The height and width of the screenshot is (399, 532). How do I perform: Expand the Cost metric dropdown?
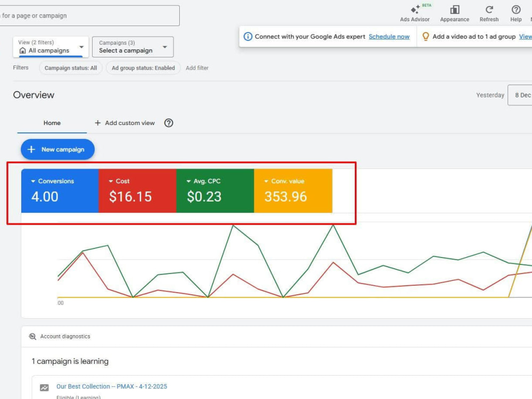111,181
